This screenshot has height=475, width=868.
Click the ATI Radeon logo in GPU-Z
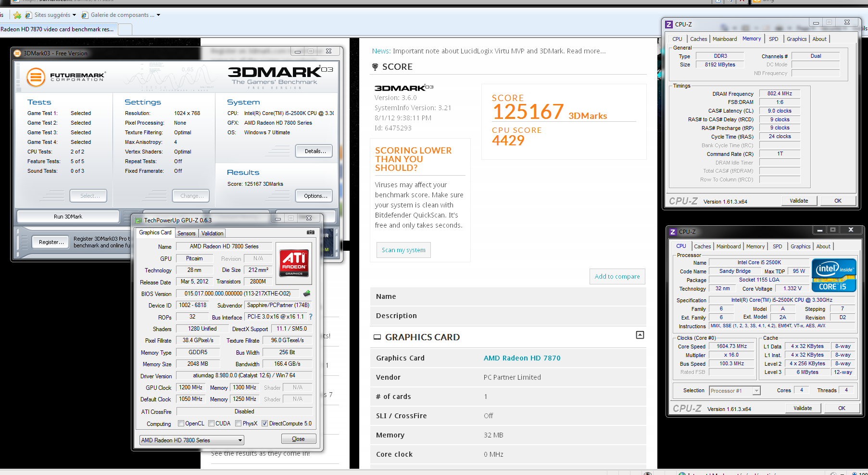point(294,263)
